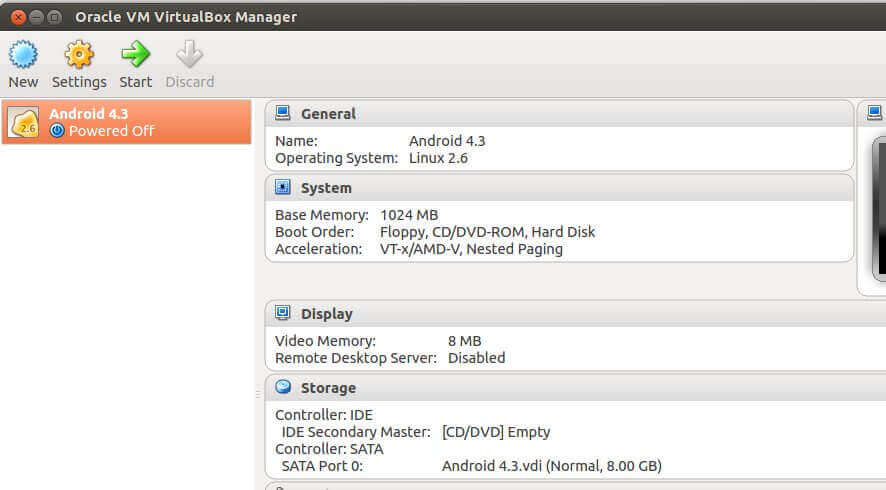
Task: Click the grayed-out Discard arrow icon
Action: 189,54
